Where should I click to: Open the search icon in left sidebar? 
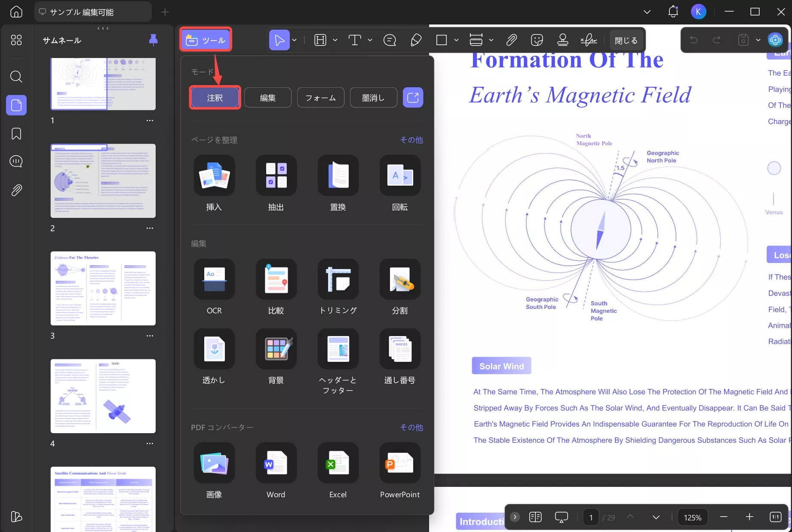(16, 76)
